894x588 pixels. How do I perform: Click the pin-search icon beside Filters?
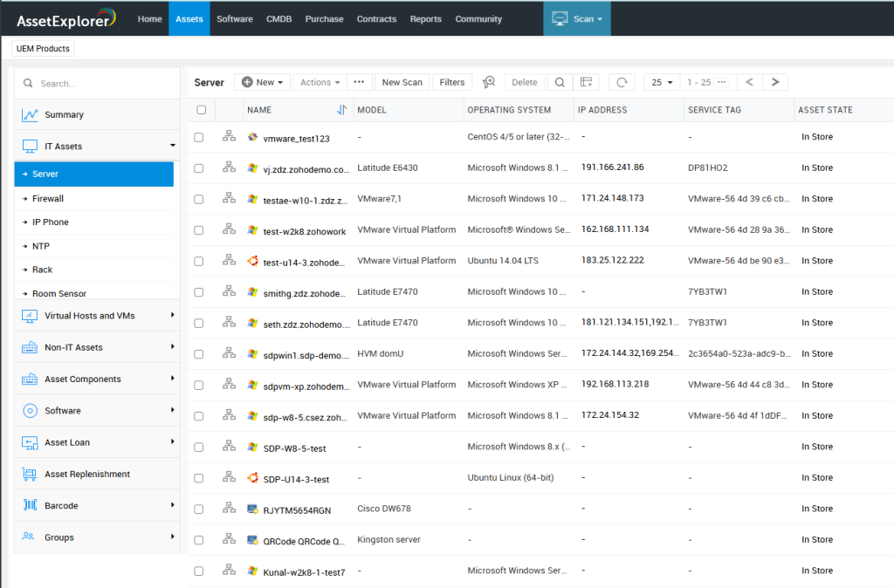(x=489, y=83)
